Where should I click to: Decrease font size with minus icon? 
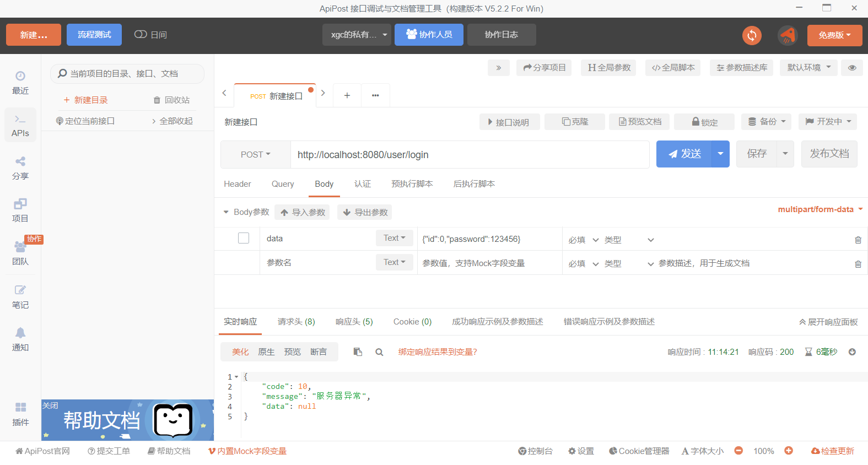[x=738, y=451]
